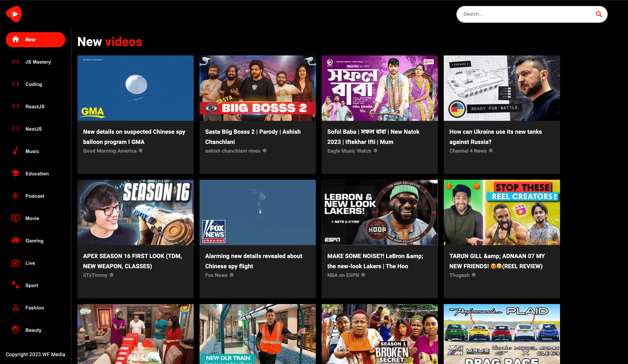The image size is (628, 364).
Task: Play the Fox News channel thumbnail
Action: tap(257, 212)
